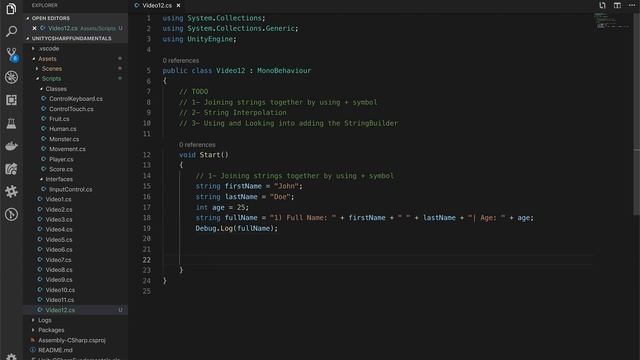Screen dimensions: 640x360
Task: Open Video10.cs in explorer
Action: pos(60,289)
